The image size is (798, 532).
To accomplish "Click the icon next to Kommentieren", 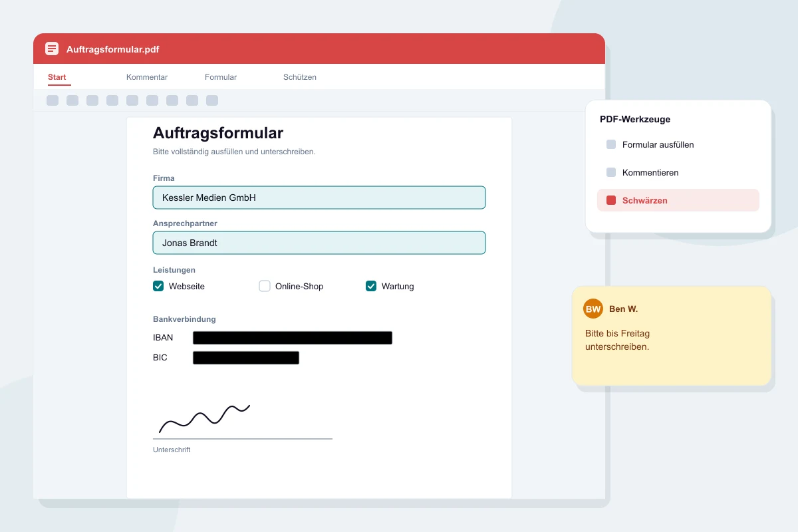I will point(611,172).
